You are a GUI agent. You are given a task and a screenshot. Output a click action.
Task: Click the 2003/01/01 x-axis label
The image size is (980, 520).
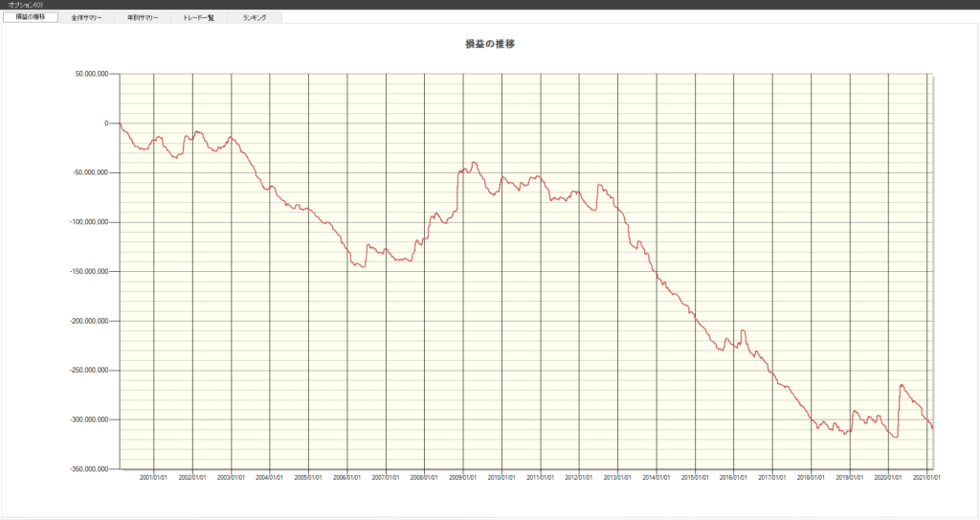pyautogui.click(x=232, y=478)
